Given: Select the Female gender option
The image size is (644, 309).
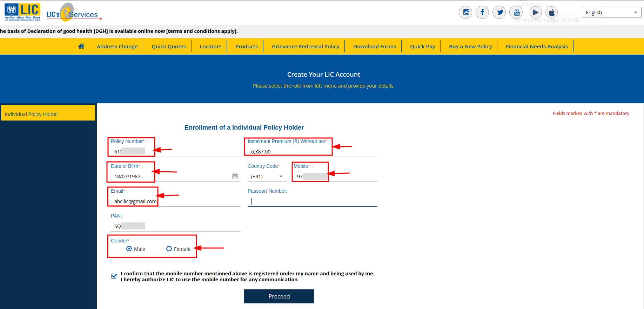Looking at the screenshot, I should [169, 249].
